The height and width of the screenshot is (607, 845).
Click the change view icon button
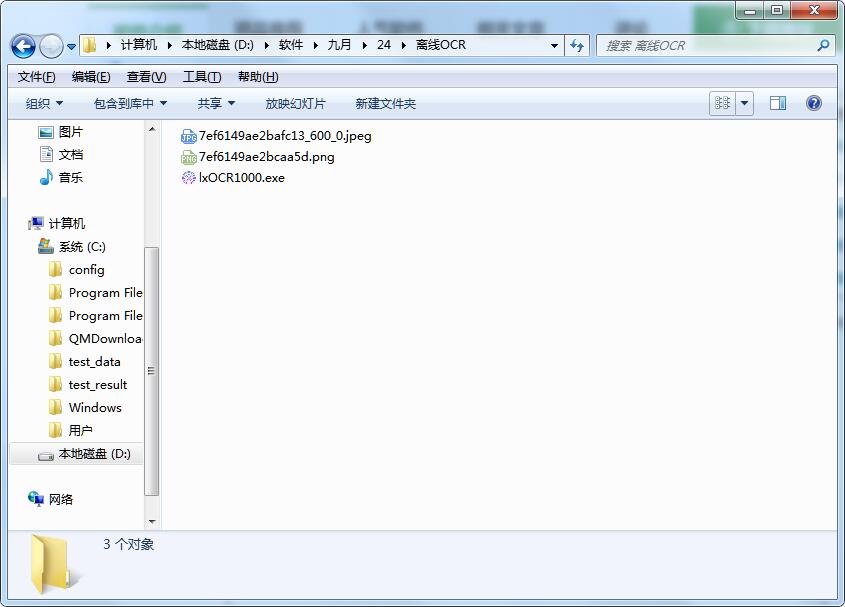(722, 103)
